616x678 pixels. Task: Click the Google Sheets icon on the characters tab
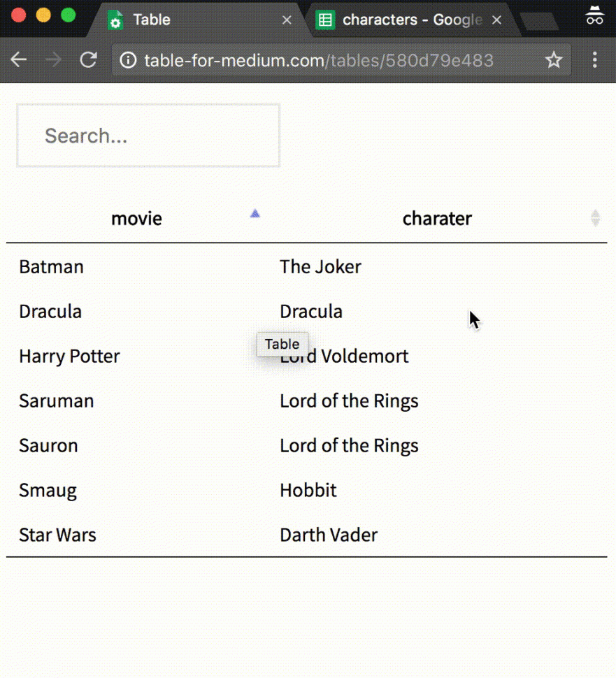[326, 20]
